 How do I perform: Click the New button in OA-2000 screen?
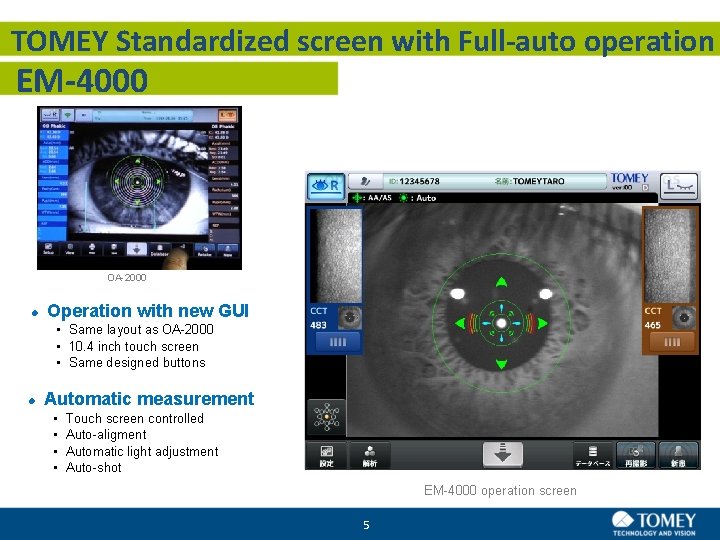point(227,250)
